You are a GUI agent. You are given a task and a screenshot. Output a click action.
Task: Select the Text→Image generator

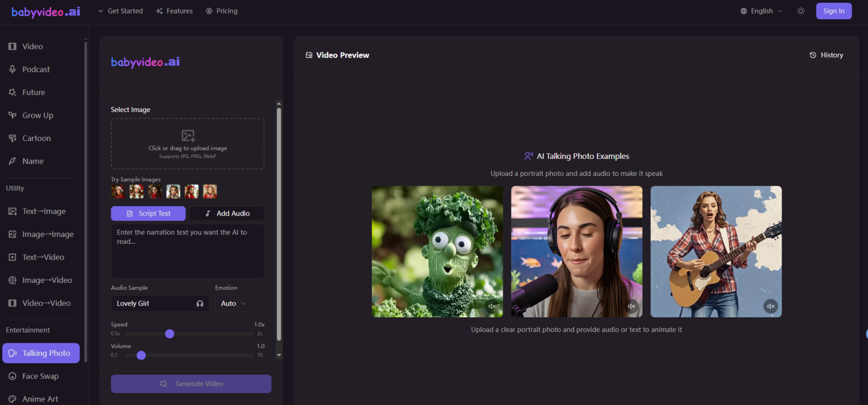pyautogui.click(x=42, y=211)
